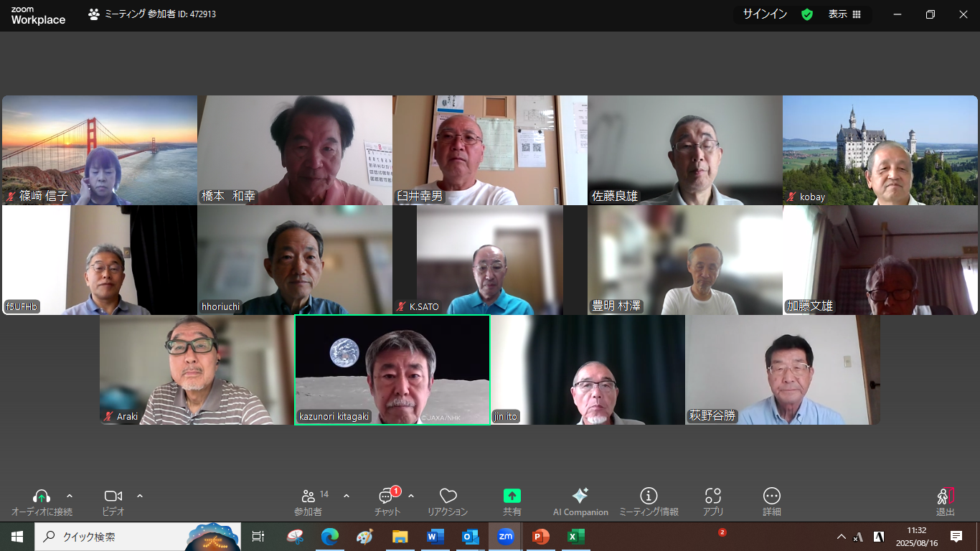980x551 pixels.
Task: Open the Participants (参加者) panel icon
Action: 308,496
